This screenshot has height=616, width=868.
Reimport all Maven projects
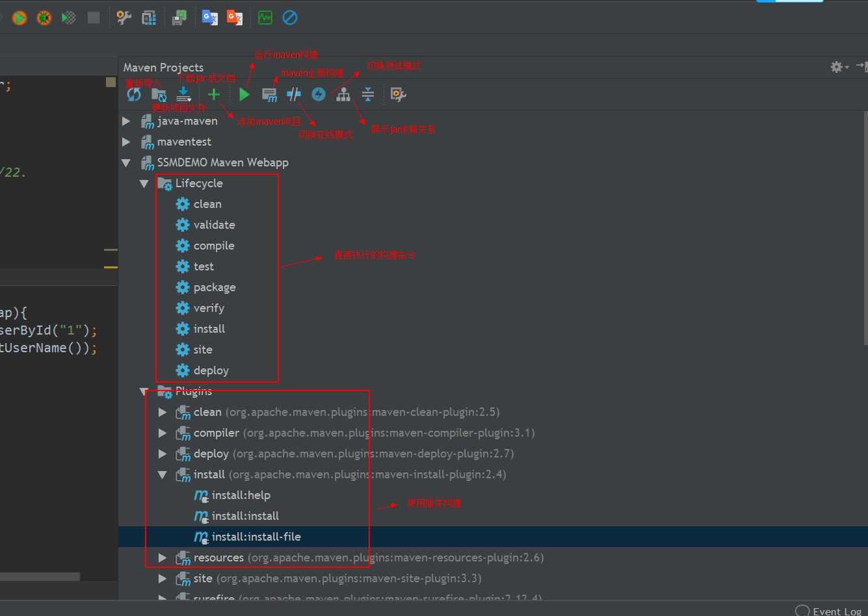(x=134, y=95)
